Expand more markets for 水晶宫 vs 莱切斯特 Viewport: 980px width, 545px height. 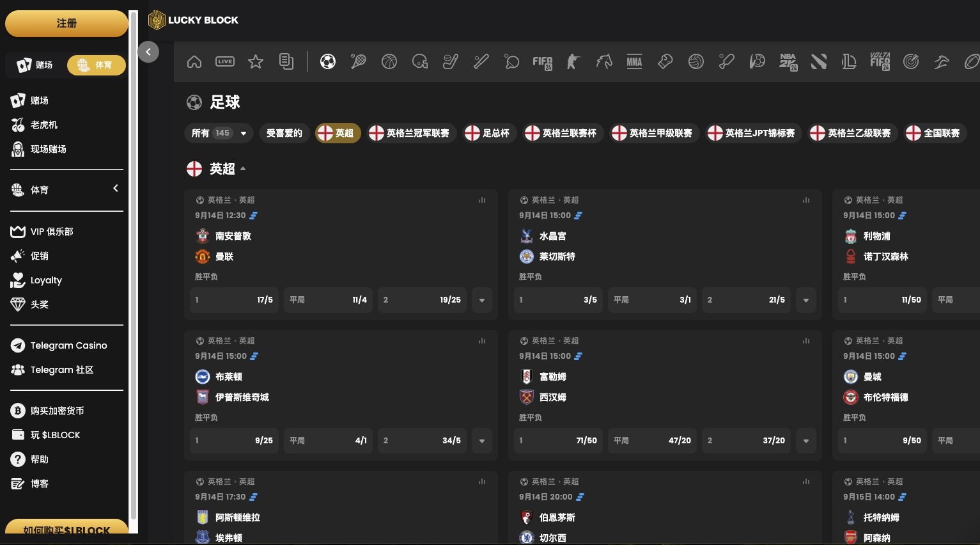point(806,300)
